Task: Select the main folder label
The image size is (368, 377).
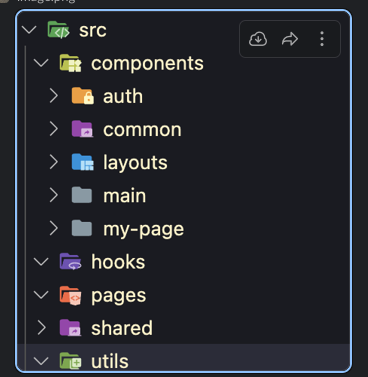Action: click(x=124, y=196)
